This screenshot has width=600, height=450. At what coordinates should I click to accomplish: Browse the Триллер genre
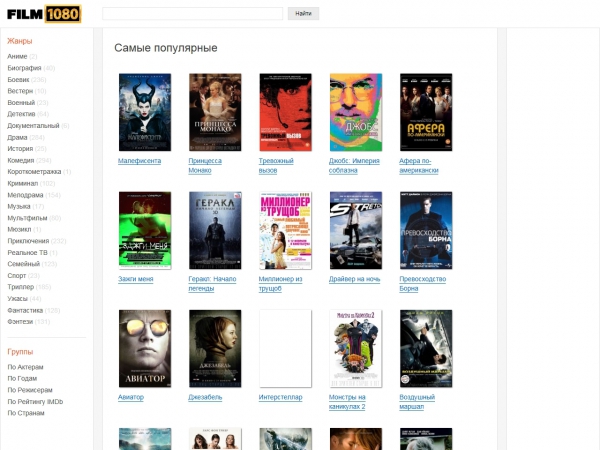pos(21,287)
